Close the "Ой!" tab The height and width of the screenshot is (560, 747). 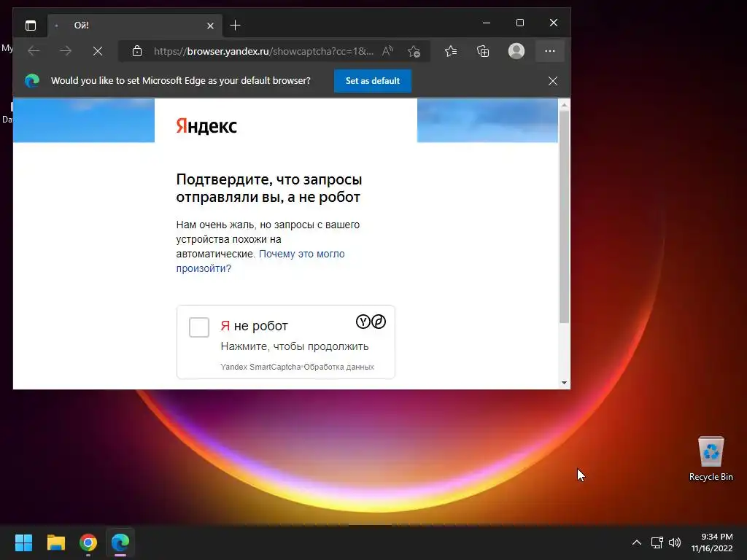[210, 26]
